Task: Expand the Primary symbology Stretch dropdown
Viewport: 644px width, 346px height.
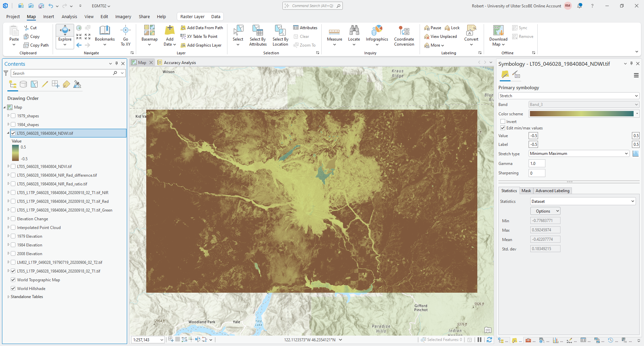Action: (x=569, y=96)
